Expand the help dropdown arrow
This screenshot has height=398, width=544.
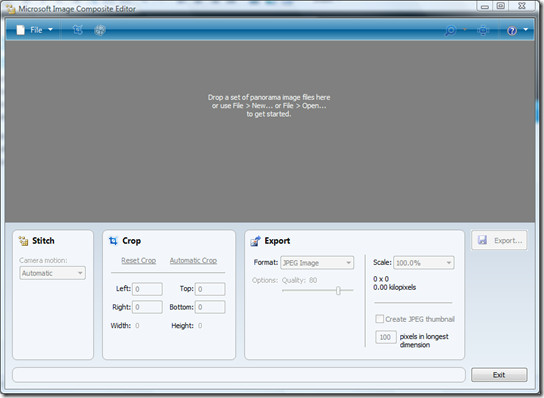[x=526, y=30]
